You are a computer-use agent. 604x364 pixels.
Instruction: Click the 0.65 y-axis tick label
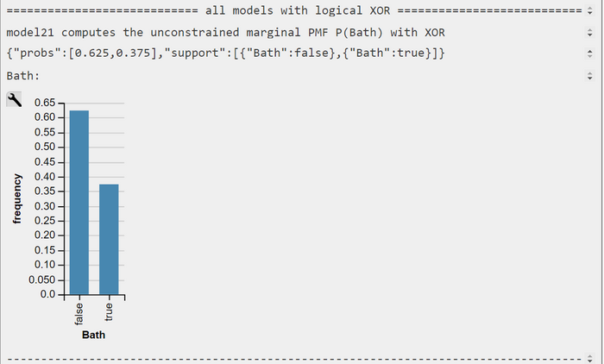pos(45,103)
